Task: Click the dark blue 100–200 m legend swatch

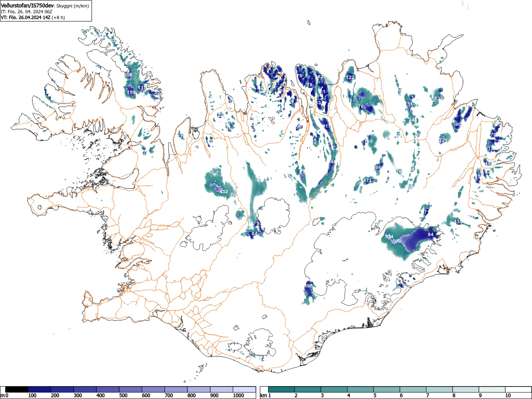Action: [x=39, y=389]
